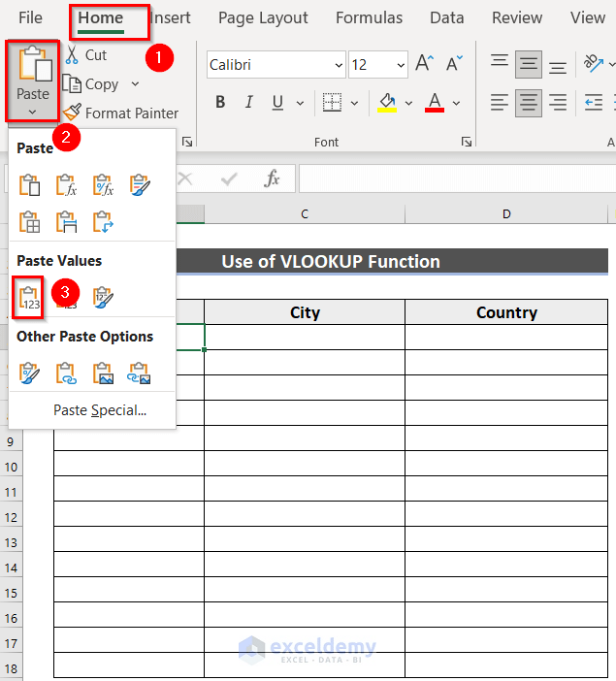Switch to the View tab
The image size is (616, 681).
(587, 17)
